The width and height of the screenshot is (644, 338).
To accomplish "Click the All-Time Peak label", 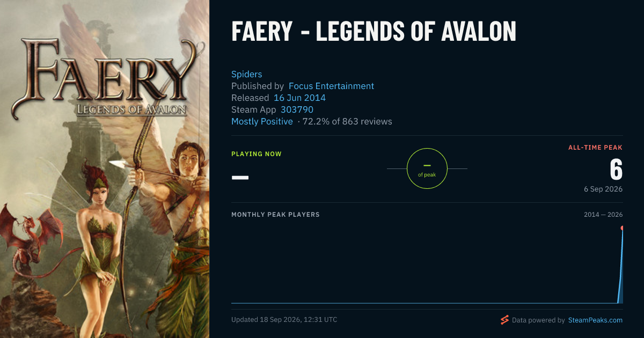I will click(x=596, y=147).
